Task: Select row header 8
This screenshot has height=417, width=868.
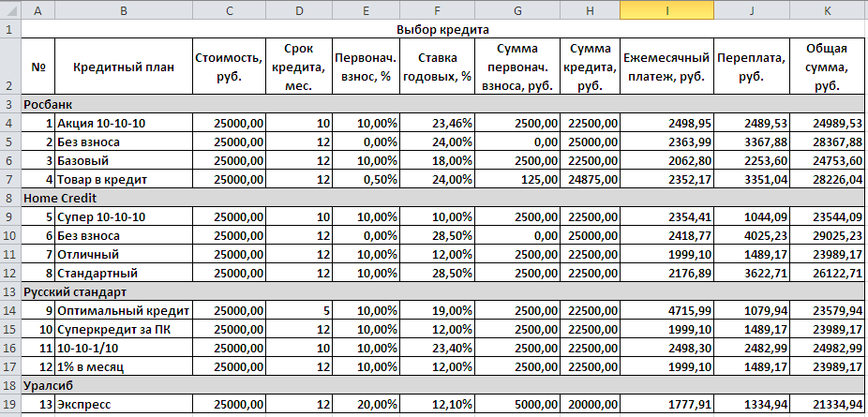Action: tap(10, 198)
